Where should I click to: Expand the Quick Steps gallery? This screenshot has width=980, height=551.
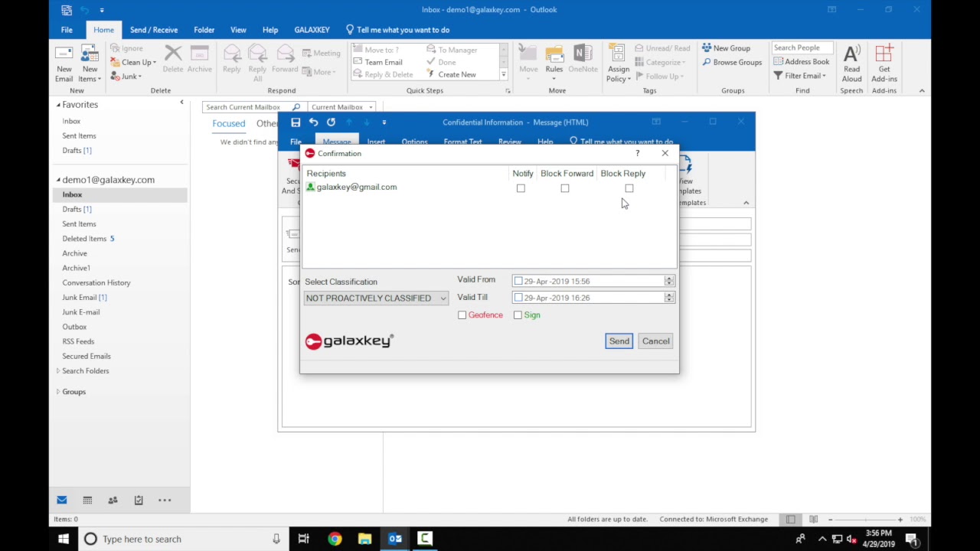point(503,75)
